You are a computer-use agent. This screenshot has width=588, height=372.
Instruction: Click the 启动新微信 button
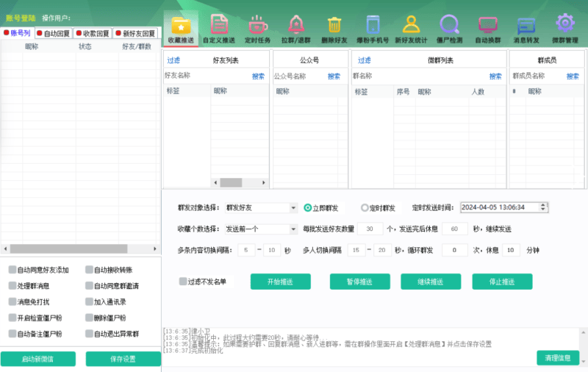tap(38, 359)
